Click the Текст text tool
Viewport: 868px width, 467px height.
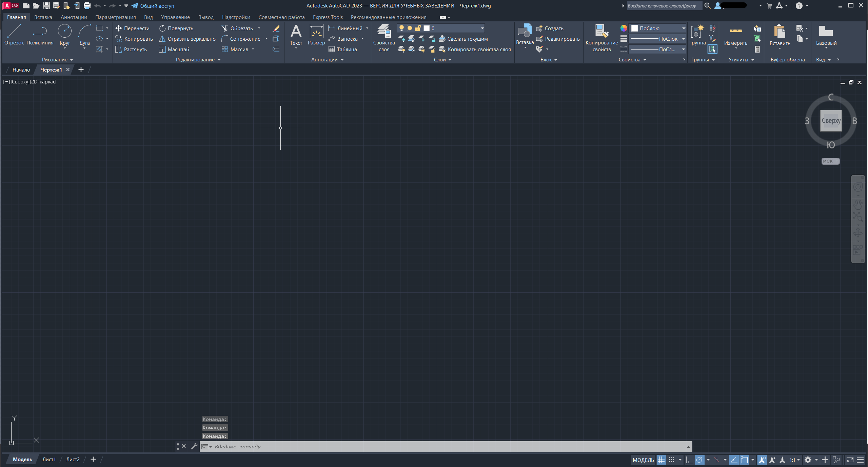pos(296,35)
